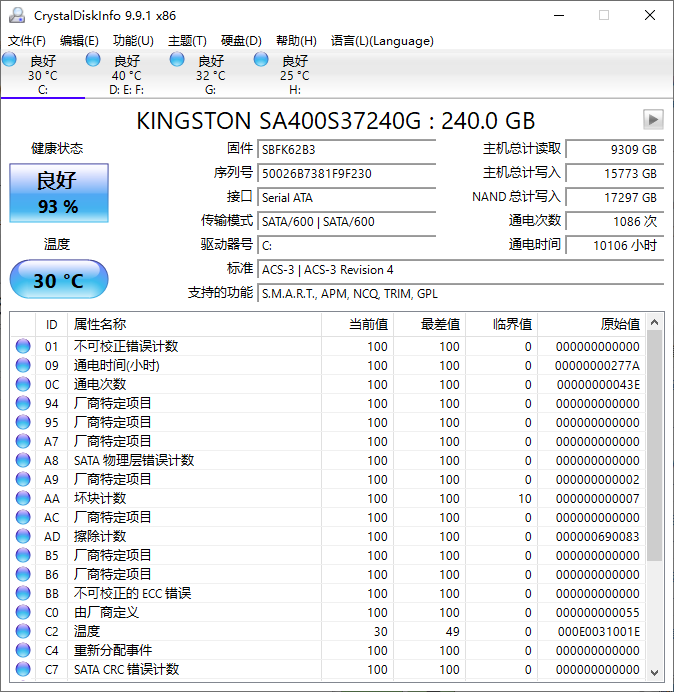Click status orb for attribute AA row
Image resolution: width=674 pixels, height=692 pixels.
coord(23,498)
